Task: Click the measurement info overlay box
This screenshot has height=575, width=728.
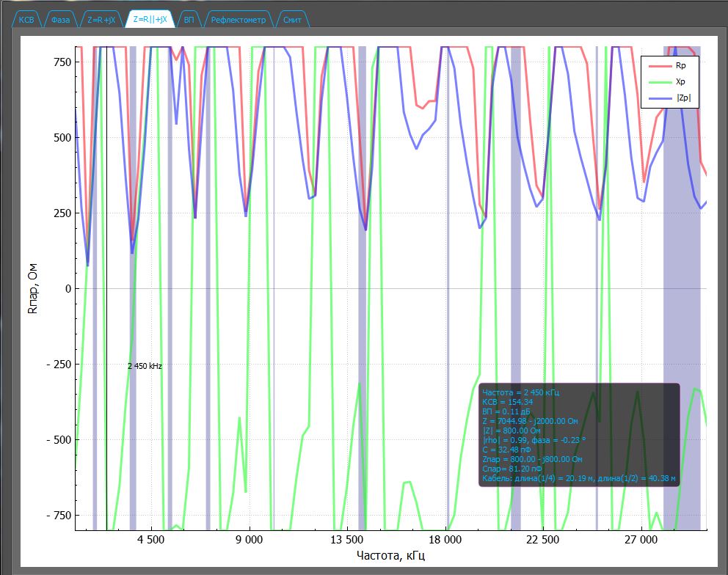Action: 578,434
